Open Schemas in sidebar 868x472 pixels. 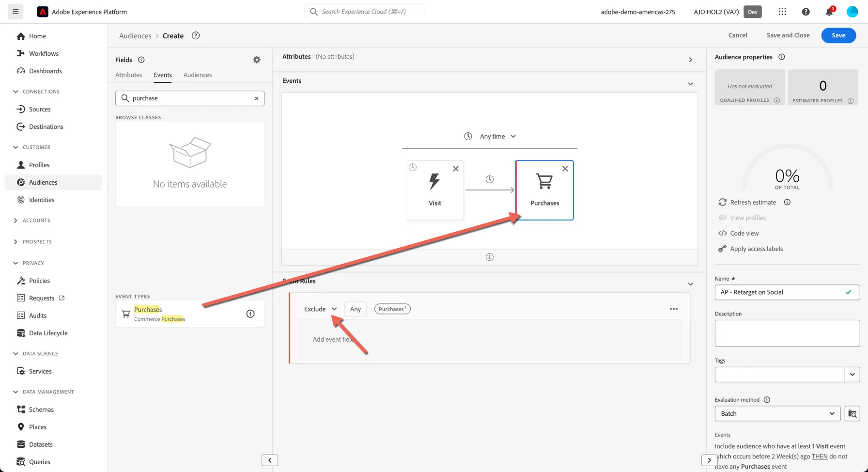(41, 409)
